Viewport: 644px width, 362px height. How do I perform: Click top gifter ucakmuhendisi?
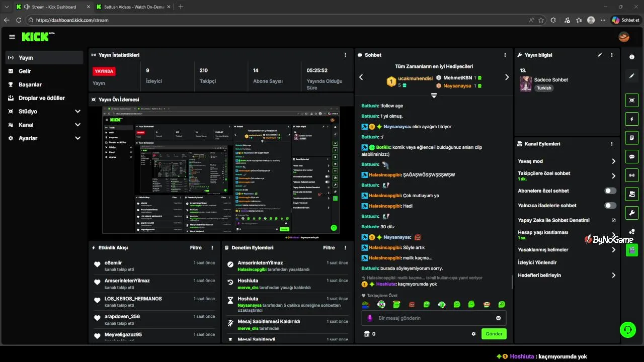416,78
